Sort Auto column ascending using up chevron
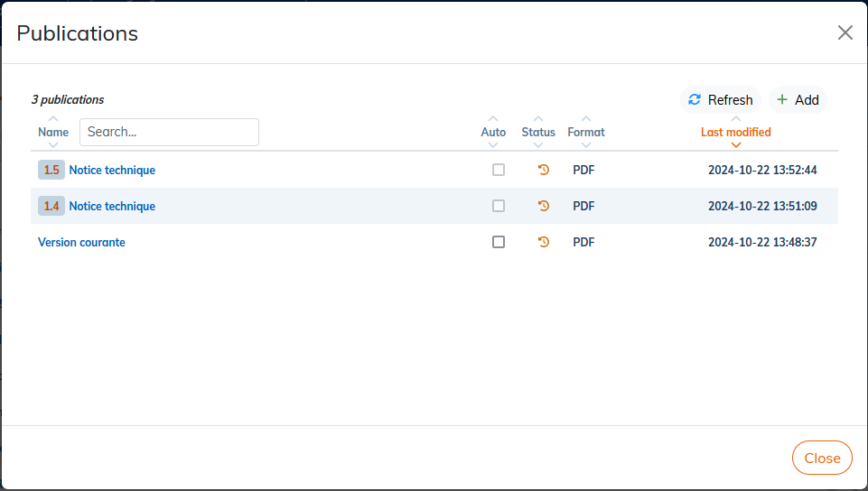 click(x=493, y=119)
